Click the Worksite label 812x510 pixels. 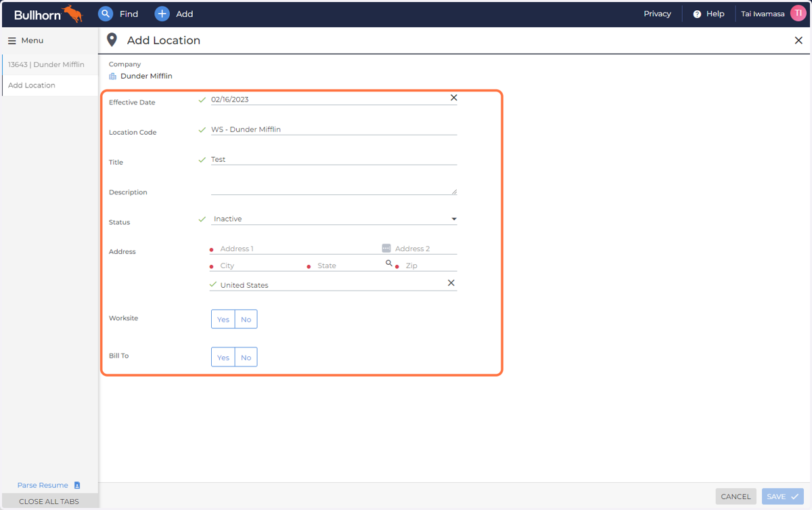(x=123, y=318)
